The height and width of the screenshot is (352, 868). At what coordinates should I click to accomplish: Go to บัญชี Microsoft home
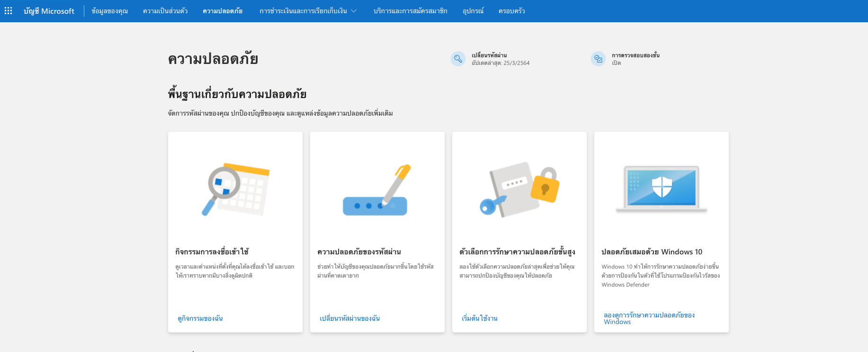pos(49,11)
